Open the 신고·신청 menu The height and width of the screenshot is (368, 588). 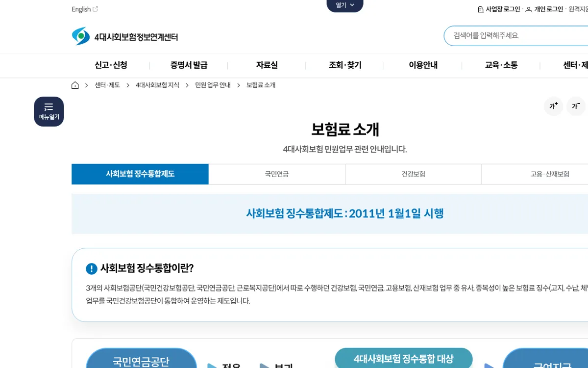pyautogui.click(x=111, y=65)
